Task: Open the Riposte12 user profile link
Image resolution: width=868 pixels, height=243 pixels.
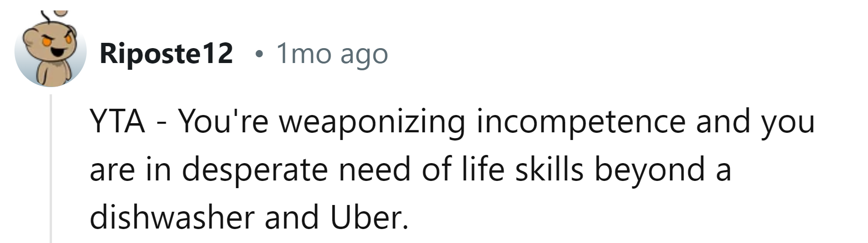Action: [x=166, y=53]
